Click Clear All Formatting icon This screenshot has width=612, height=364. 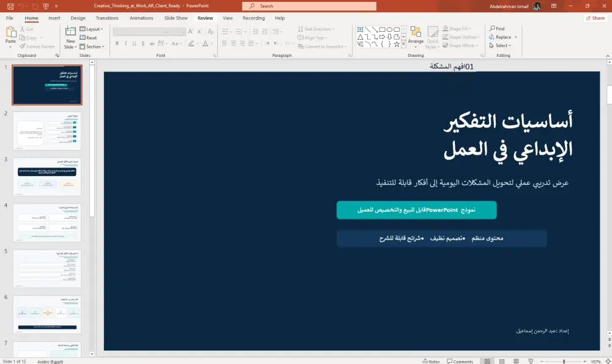point(211,32)
